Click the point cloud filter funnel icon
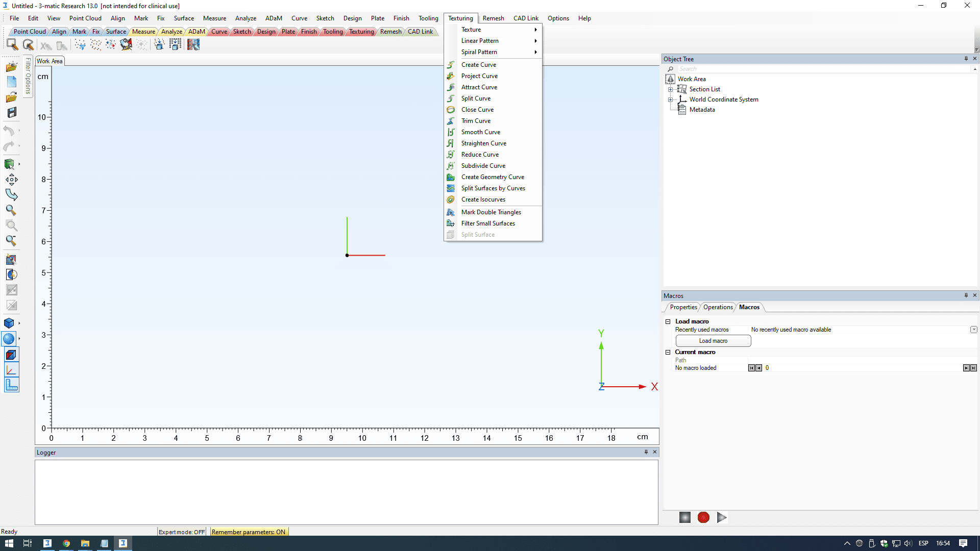 coord(80,45)
